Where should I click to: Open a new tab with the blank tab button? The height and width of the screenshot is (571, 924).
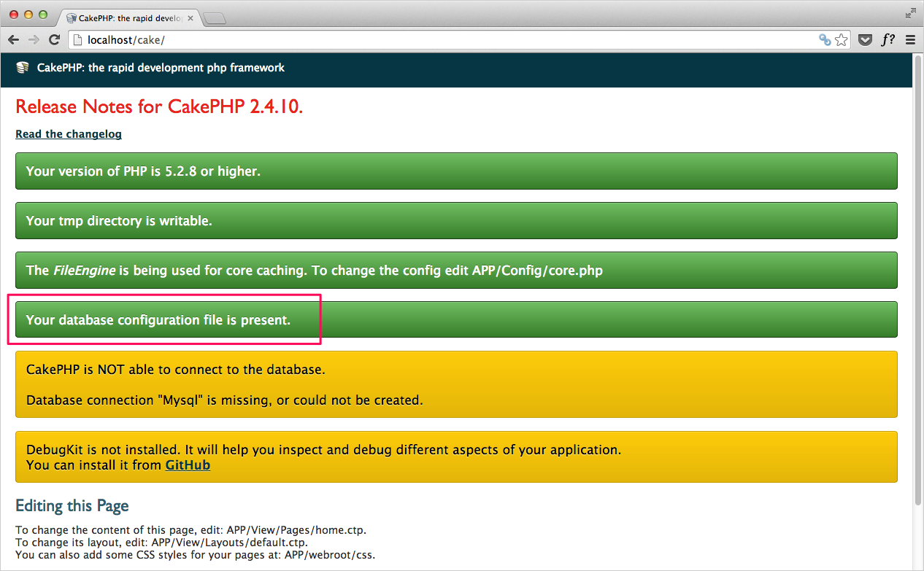coord(215,18)
